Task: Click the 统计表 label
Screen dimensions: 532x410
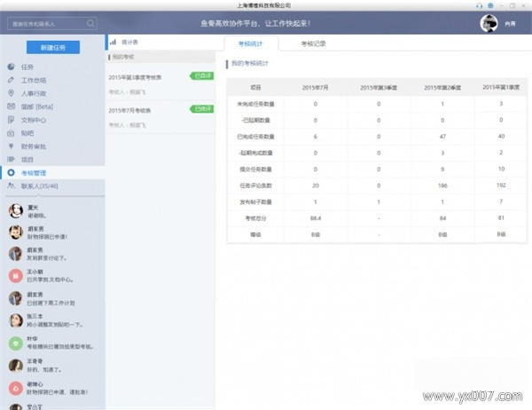Action: click(130, 42)
